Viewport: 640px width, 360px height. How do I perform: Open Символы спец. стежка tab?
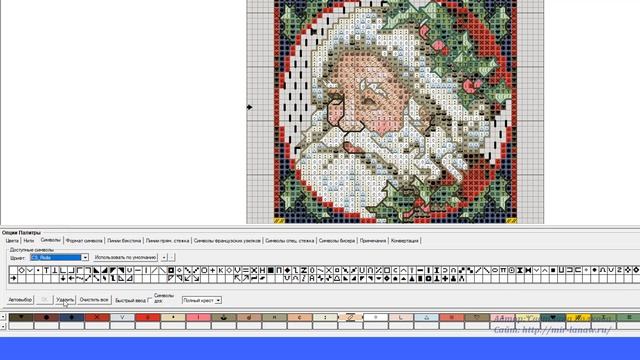(x=290, y=241)
